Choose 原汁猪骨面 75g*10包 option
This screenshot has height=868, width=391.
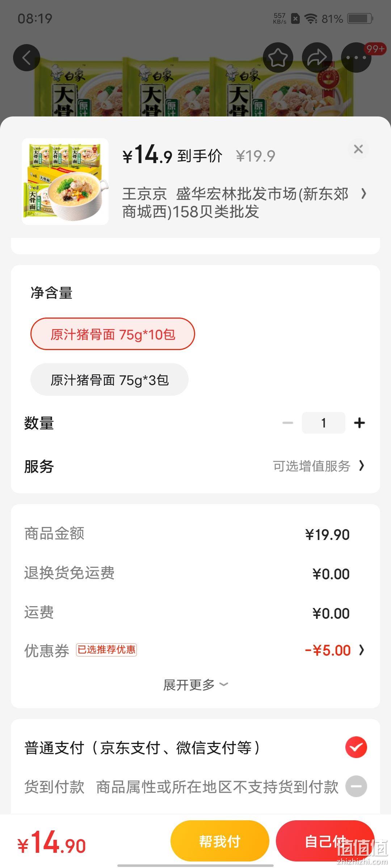[113, 334]
